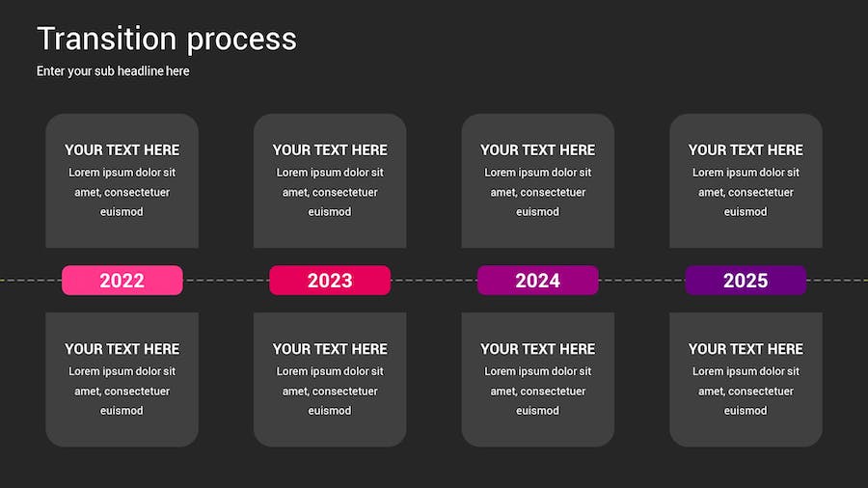Image resolution: width=868 pixels, height=488 pixels.
Task: Click the "Transition process" slide title
Action: [167, 39]
